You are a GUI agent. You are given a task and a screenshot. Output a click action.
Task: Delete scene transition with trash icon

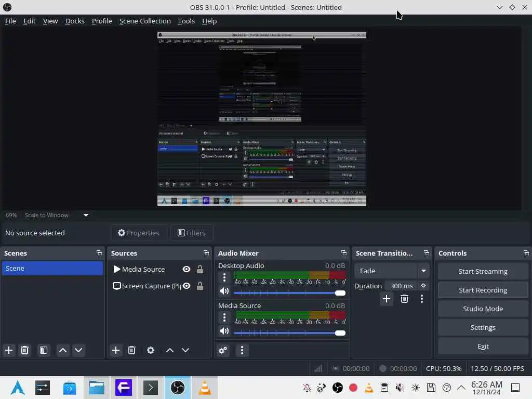click(404, 299)
